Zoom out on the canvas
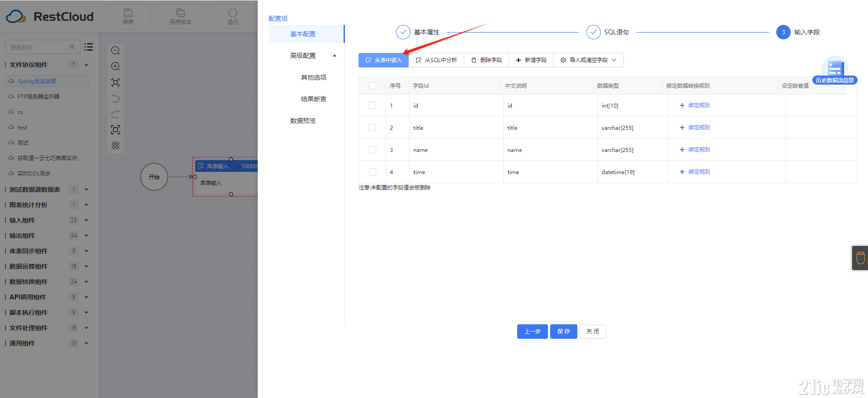Screen dimensions: 868x398 click(116, 51)
